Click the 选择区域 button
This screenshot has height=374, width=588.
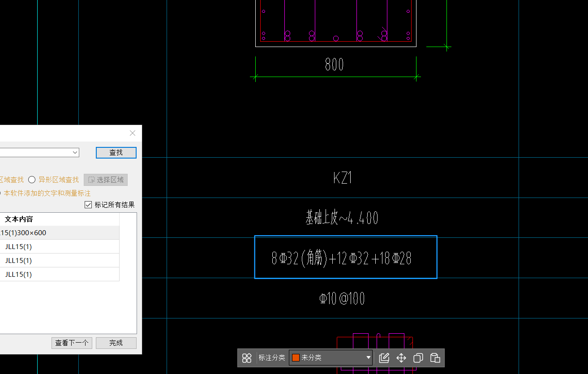(106, 180)
